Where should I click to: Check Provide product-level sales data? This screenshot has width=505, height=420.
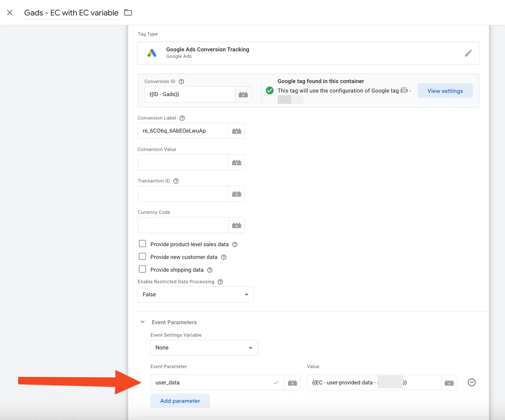(x=142, y=244)
